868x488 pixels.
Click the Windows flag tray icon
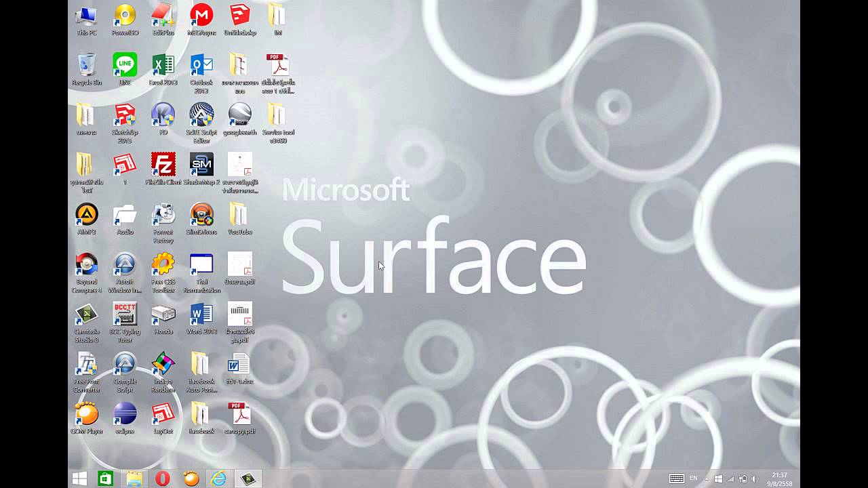(x=719, y=479)
